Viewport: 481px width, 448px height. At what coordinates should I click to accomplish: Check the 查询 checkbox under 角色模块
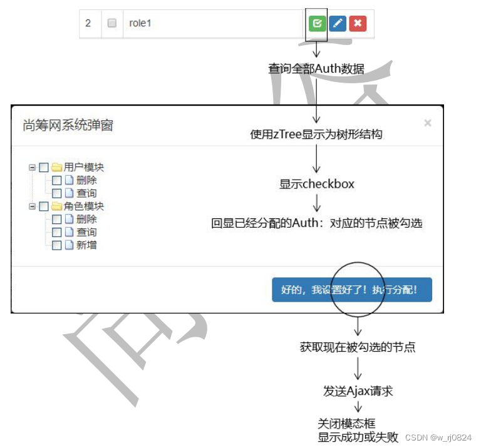pos(57,232)
